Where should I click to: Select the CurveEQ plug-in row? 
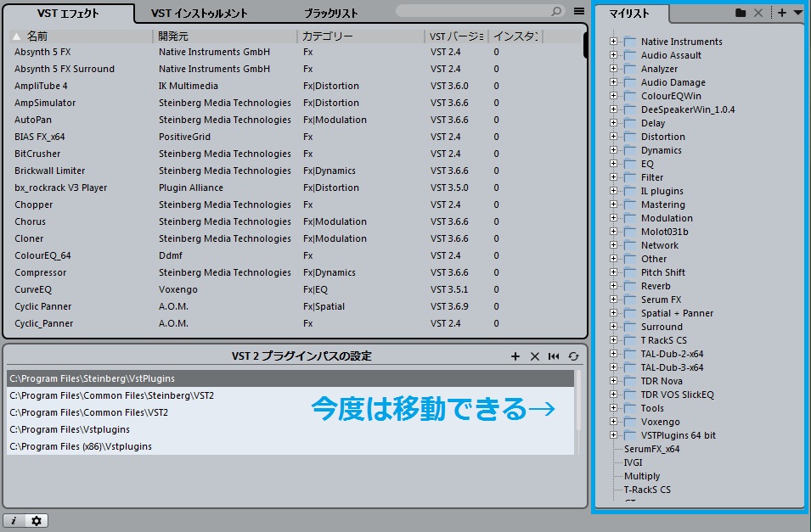coord(296,289)
